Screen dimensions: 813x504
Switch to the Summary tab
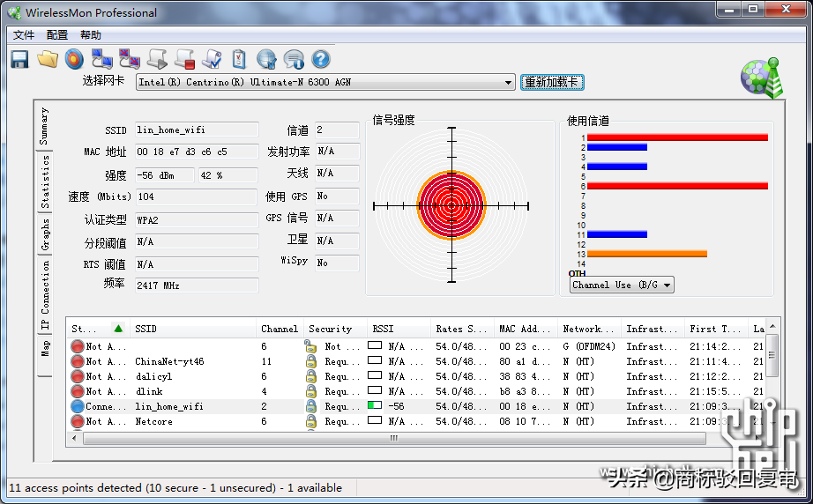tap(45, 127)
